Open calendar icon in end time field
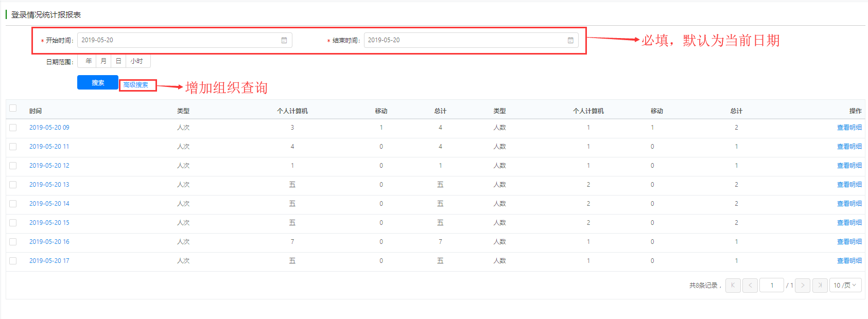The image size is (868, 319). point(570,40)
